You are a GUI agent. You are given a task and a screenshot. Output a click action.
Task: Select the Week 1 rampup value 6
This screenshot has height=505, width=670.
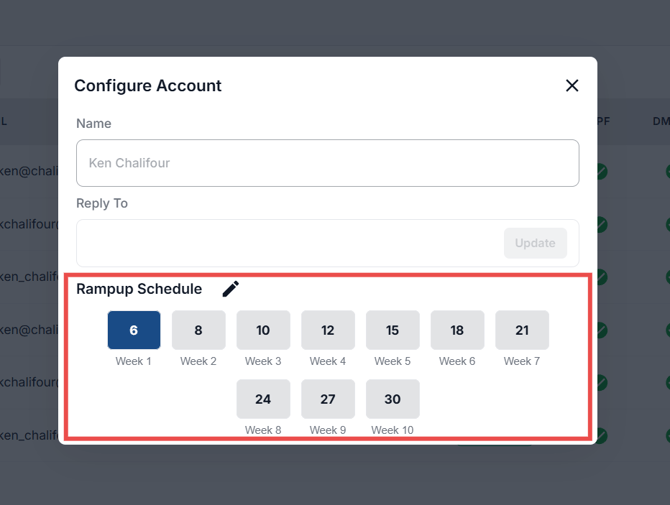[134, 330]
